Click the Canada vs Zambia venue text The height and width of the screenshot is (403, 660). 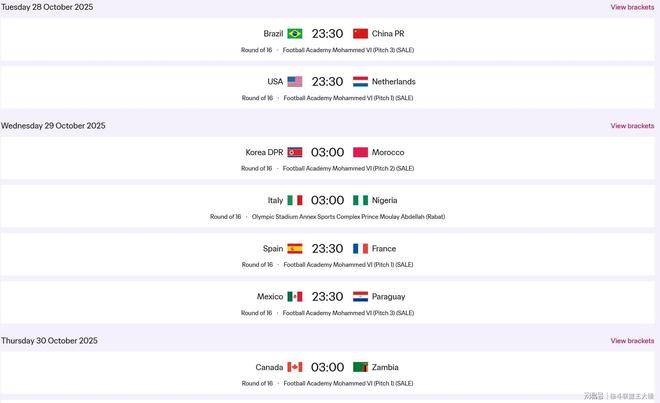(348, 383)
